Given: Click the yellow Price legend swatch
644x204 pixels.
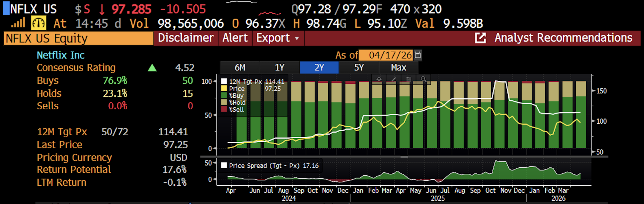Looking at the screenshot, I should pyautogui.click(x=224, y=88).
